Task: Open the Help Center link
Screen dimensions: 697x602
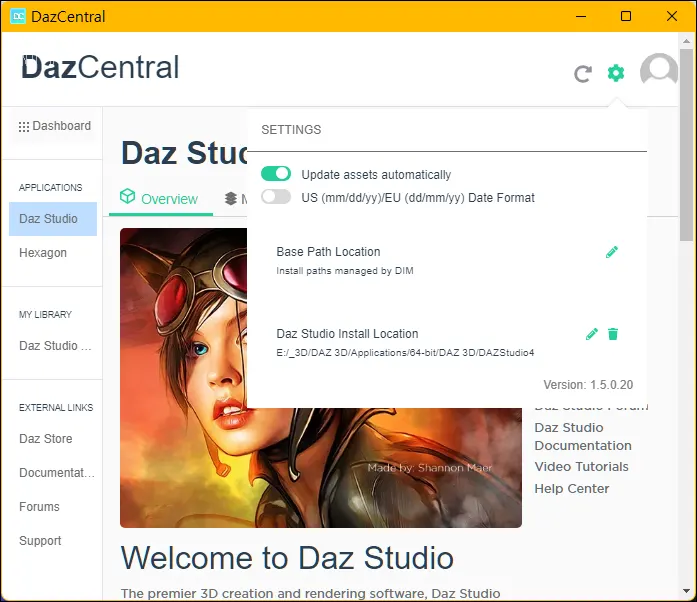Action: click(572, 489)
